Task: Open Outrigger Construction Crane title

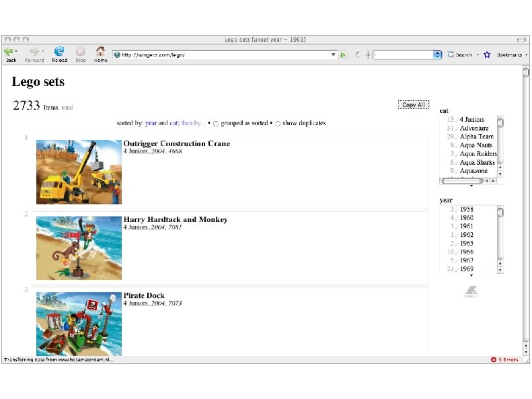Action: (177, 143)
